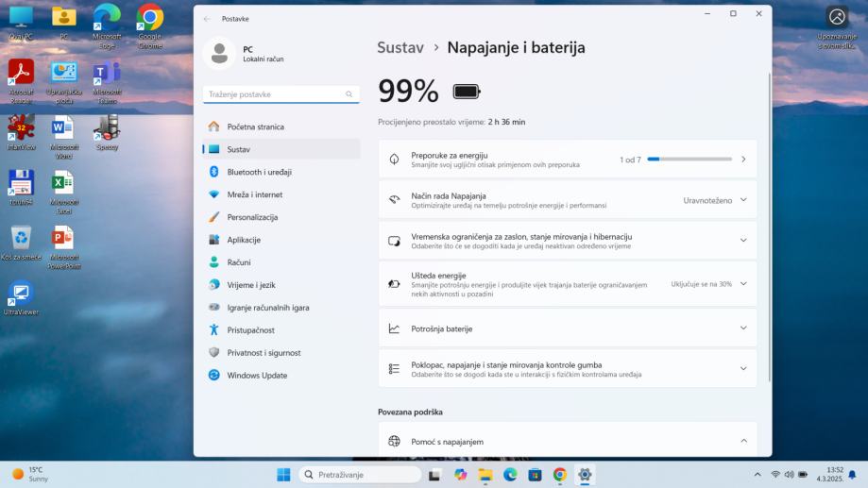Click the battery icon in system tray
Image resolution: width=868 pixels, height=488 pixels.
pos(803,475)
